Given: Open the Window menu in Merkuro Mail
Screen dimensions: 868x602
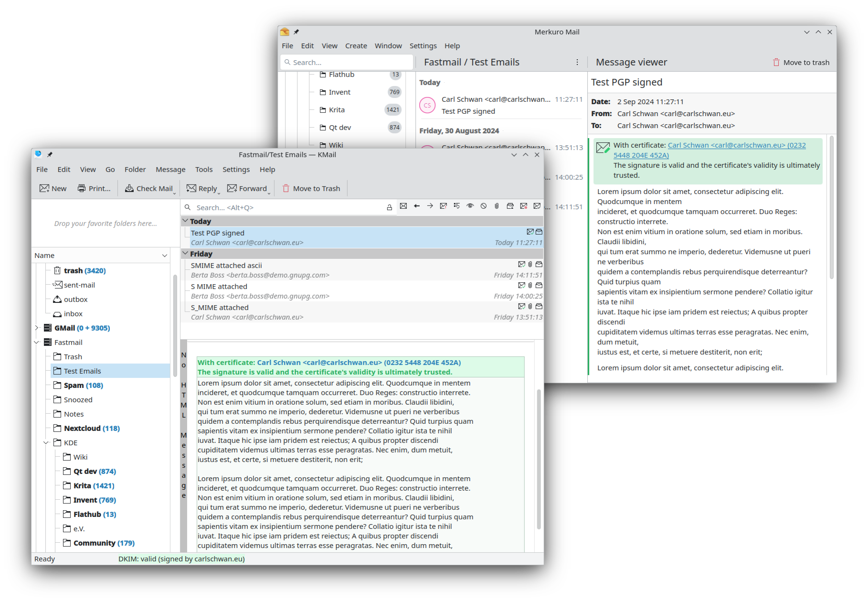Looking at the screenshot, I should (x=388, y=46).
